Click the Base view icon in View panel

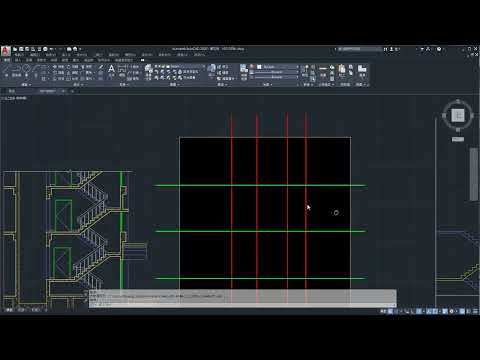click(362, 71)
